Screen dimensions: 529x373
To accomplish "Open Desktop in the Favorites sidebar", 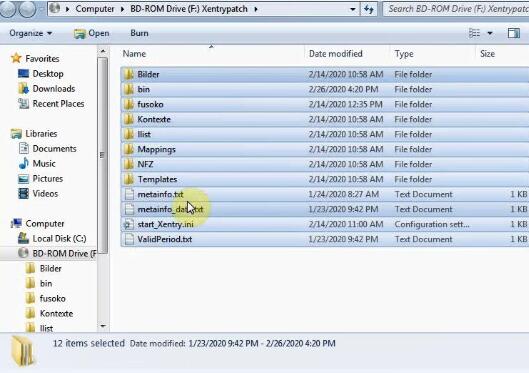I will [x=48, y=74].
